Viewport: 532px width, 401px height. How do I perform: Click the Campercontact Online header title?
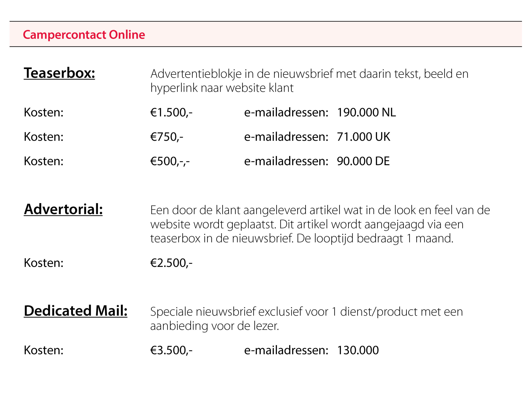click(84, 35)
